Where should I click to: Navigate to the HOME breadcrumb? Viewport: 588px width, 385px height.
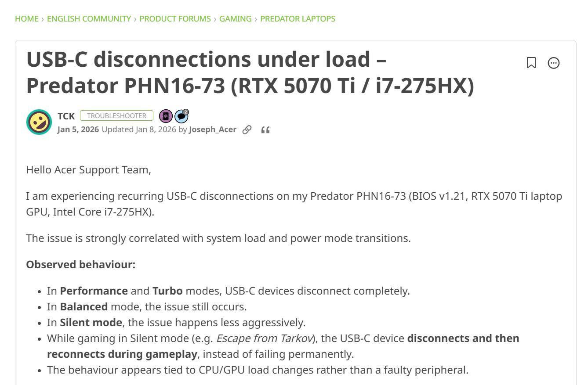27,18
